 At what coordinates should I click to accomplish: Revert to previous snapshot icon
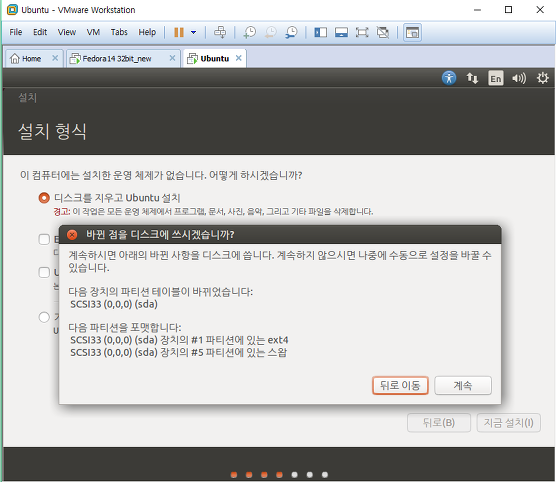click(271, 33)
